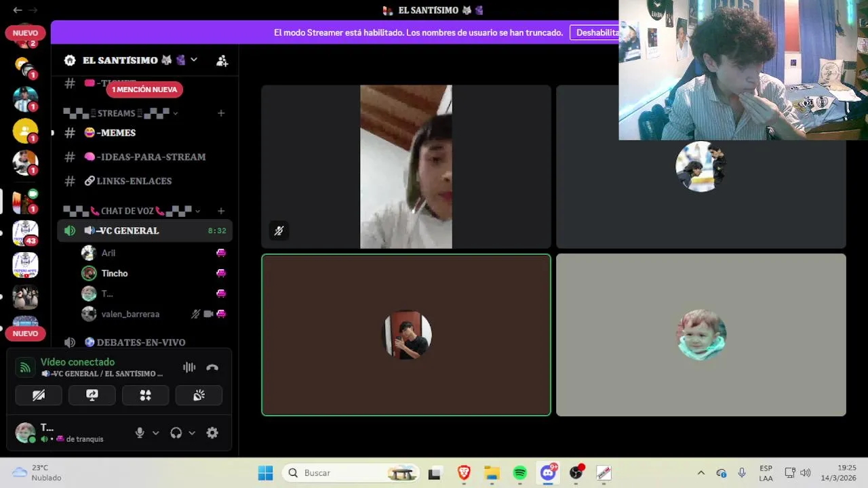Collapse the CHAT DE VOZ category
The width and height of the screenshot is (868, 488).
[x=132, y=211]
